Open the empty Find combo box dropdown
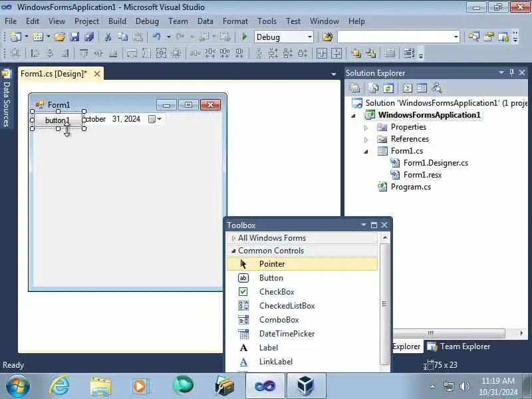 [x=456, y=37]
